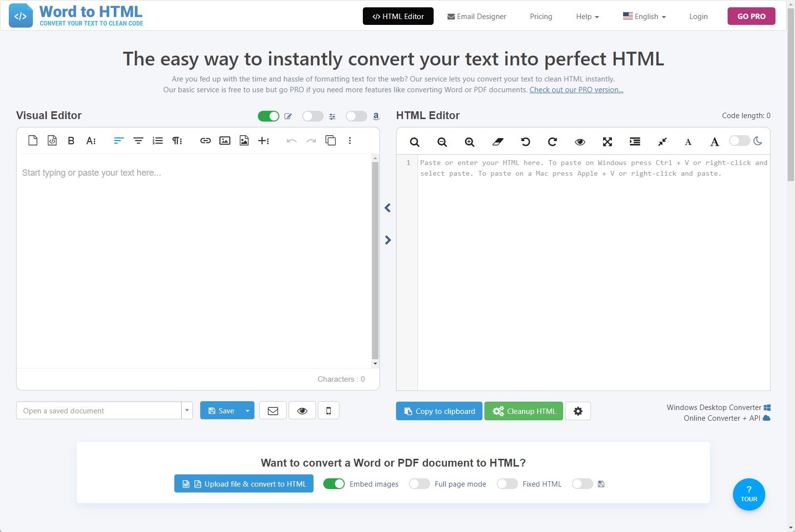Toggle the sliders options switch
Viewport: 795px width, 532px height.
[x=313, y=116]
